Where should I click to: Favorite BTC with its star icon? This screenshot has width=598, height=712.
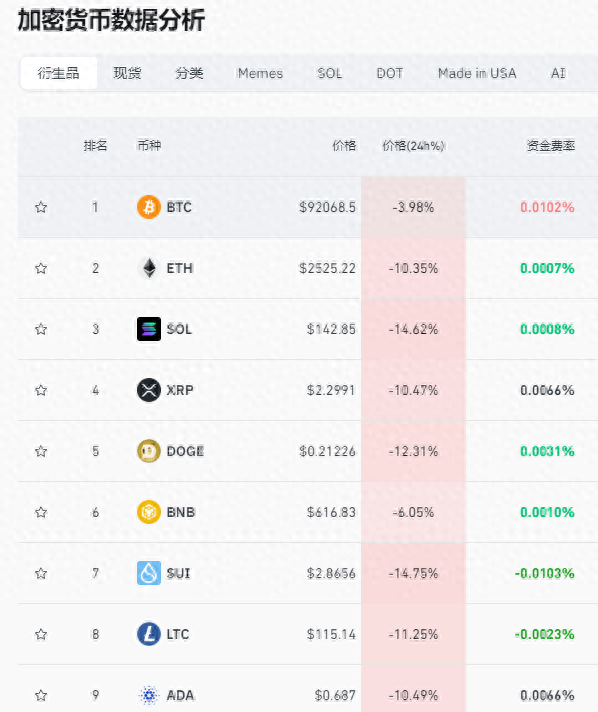pyautogui.click(x=41, y=207)
